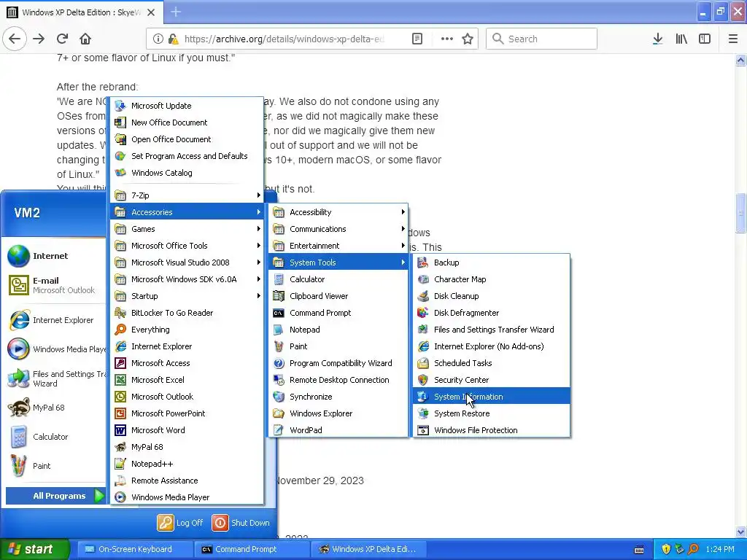Launch Files and Settings Transfer Wizard in System Tools
The image size is (747, 560).
(x=491, y=330)
